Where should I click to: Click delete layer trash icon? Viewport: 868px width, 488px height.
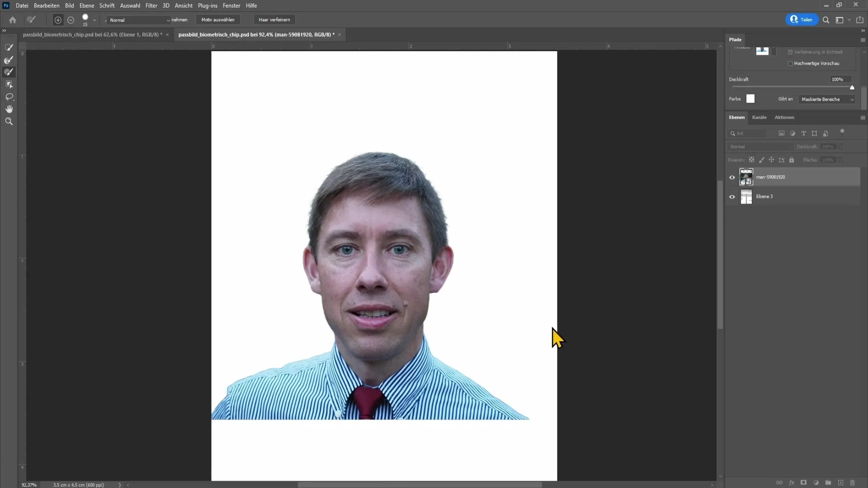tap(853, 483)
